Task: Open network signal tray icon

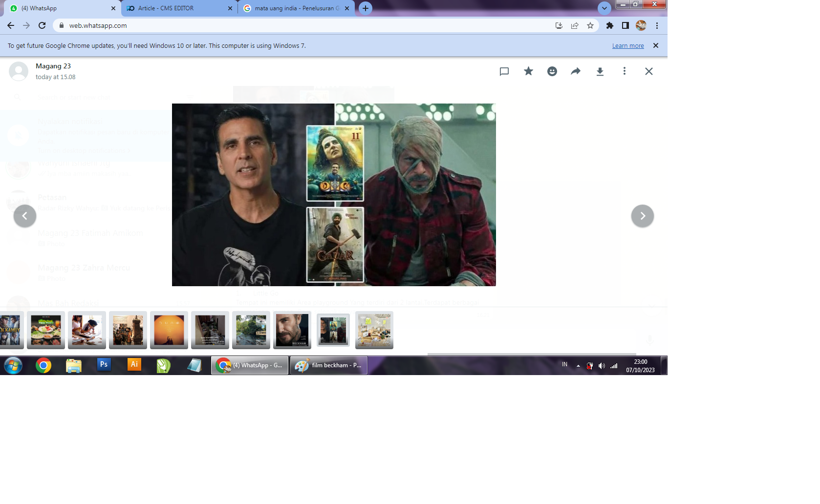Action: [614, 365]
